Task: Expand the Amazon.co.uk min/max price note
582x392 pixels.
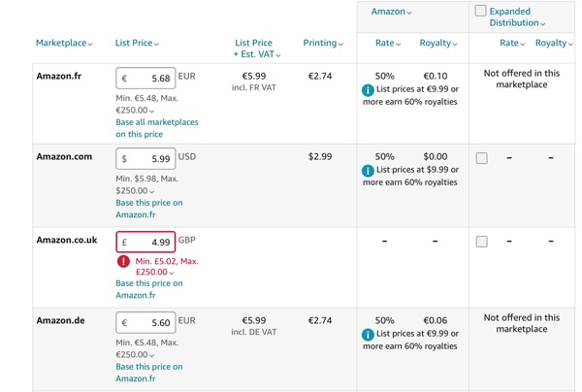Action: click(x=167, y=267)
